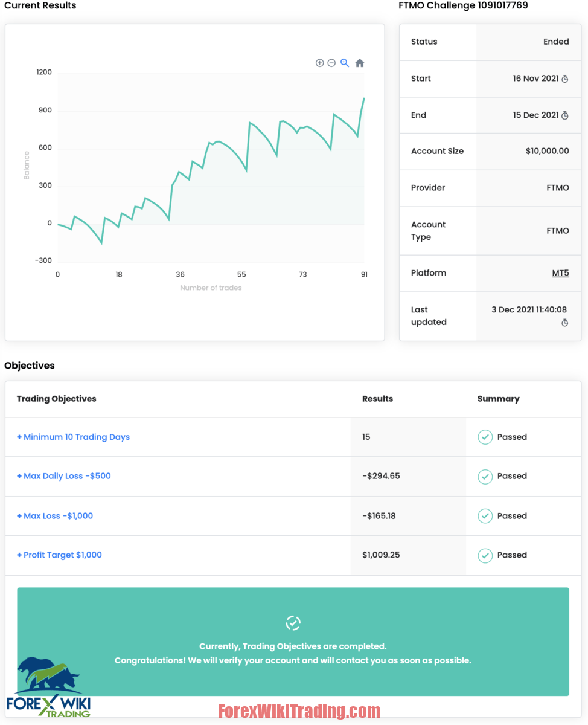Click the Ended status value
Image resolution: width=588 pixels, height=725 pixels.
point(556,42)
